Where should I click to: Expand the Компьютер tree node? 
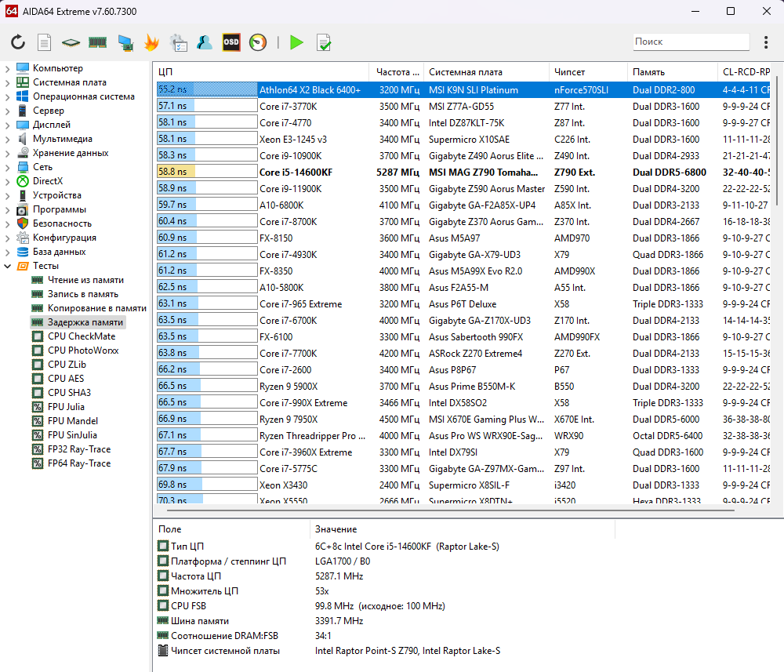7,68
